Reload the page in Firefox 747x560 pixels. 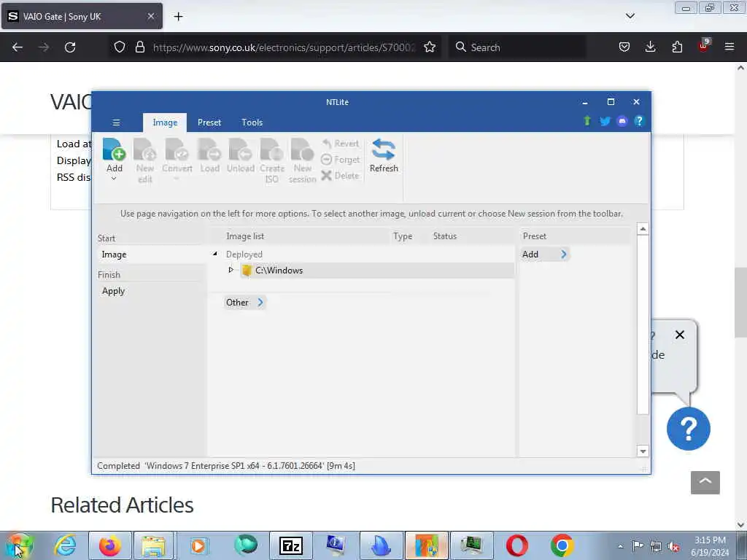(70, 47)
